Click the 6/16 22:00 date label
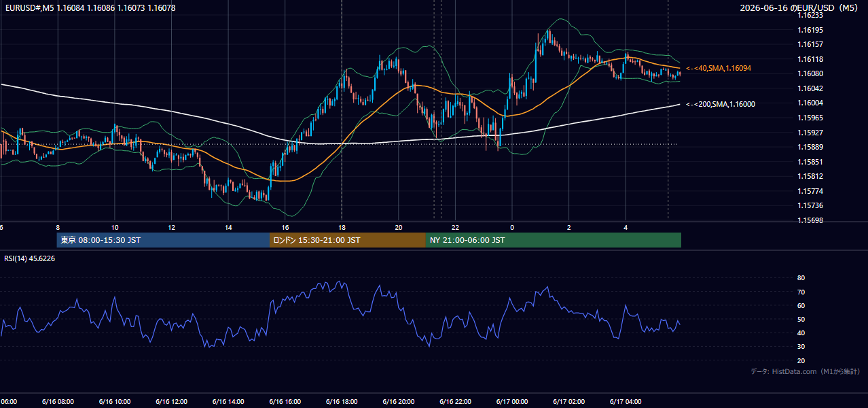Viewport: 868px width, 408px height. (x=455, y=401)
